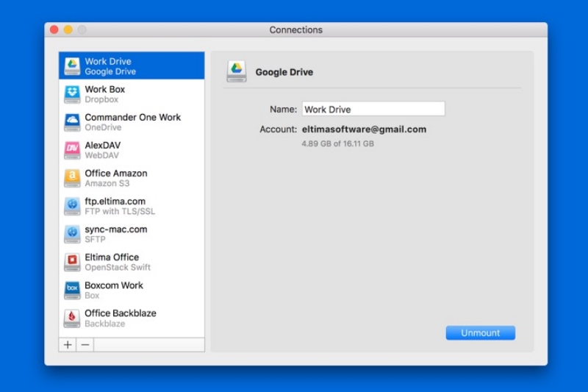The width and height of the screenshot is (588, 392).
Task: Click the Amazon S3 subtitle
Action: click(x=107, y=183)
